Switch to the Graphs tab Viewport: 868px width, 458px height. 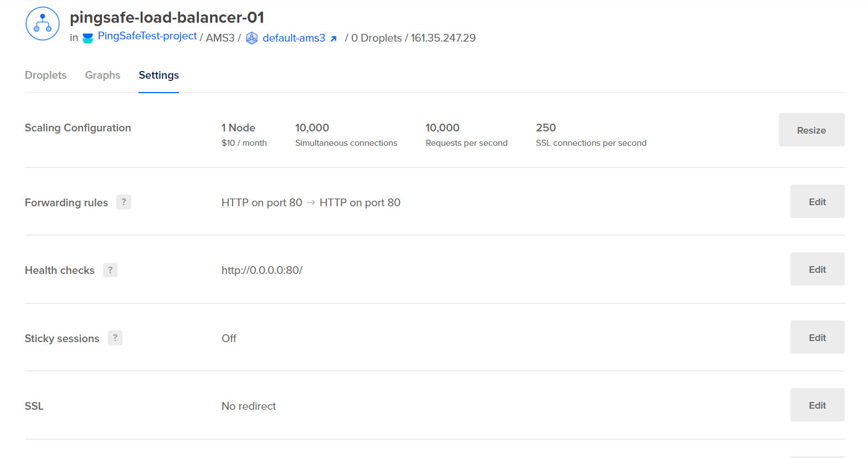[x=102, y=75]
